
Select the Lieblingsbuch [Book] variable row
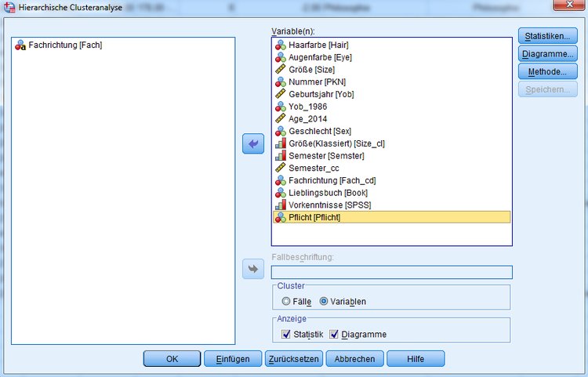(x=391, y=193)
